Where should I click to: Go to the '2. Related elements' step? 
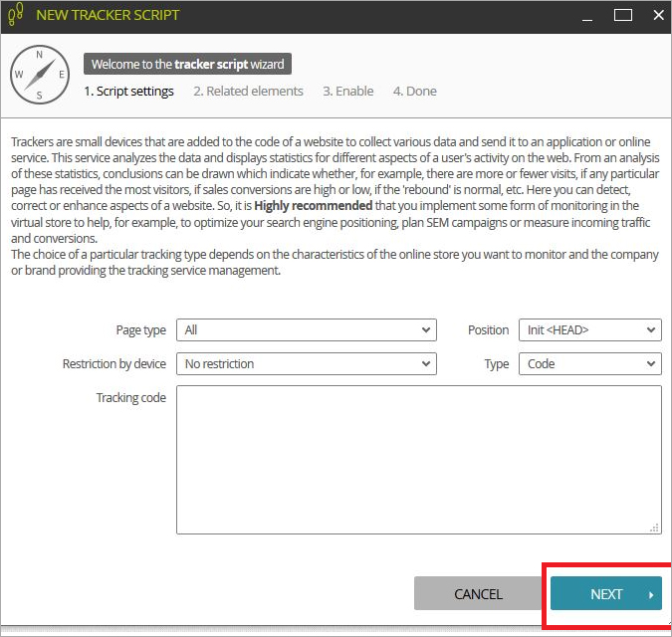248,92
